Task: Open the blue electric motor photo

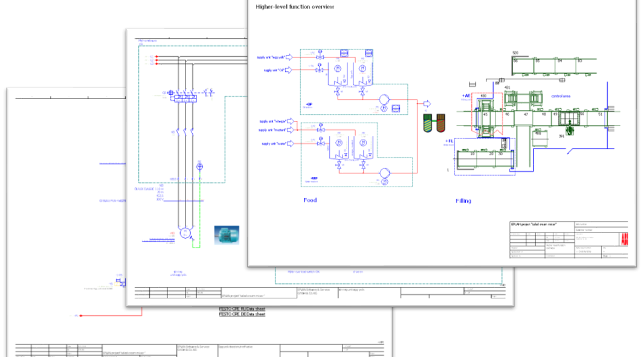Action: (227, 234)
